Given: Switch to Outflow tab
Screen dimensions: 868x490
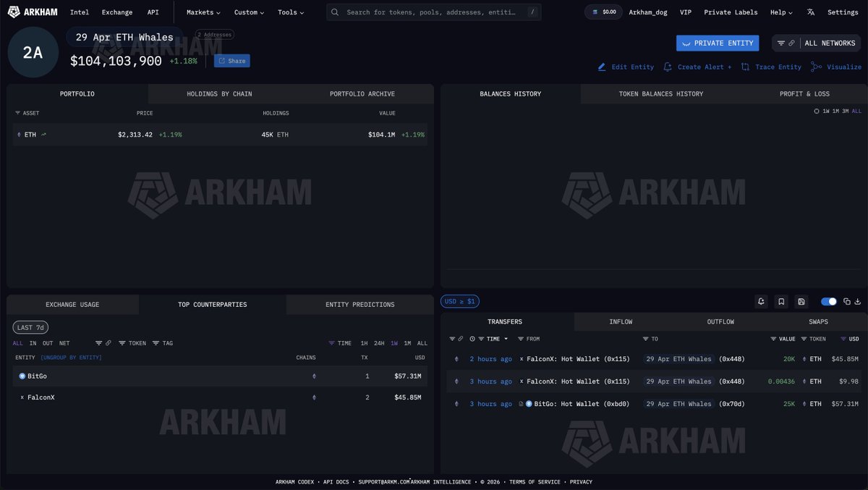Looking at the screenshot, I should pyautogui.click(x=720, y=322).
